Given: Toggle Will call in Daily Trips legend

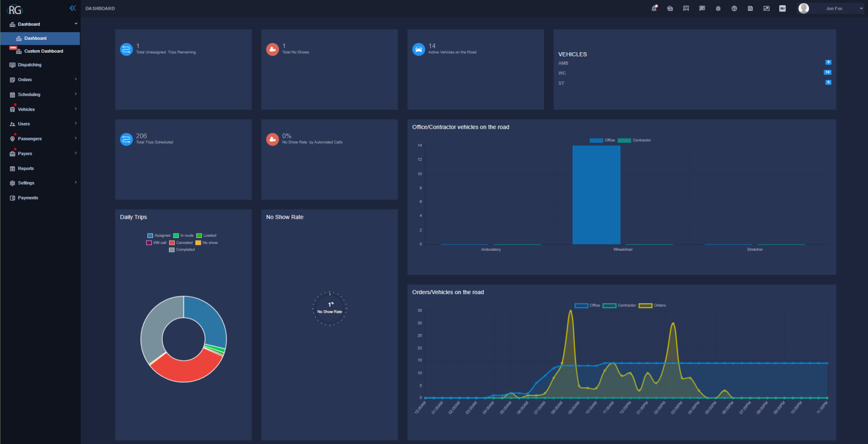Looking at the screenshot, I should pyautogui.click(x=157, y=243).
